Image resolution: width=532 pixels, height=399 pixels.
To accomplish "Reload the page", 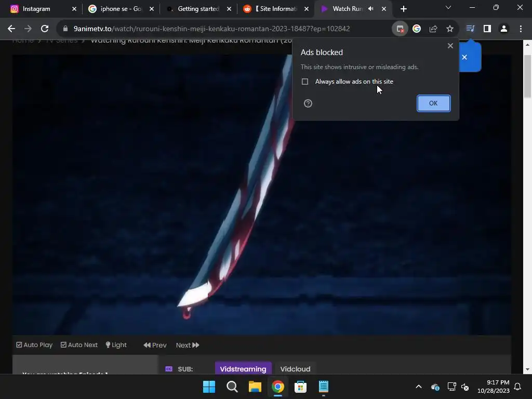I will click(x=45, y=29).
